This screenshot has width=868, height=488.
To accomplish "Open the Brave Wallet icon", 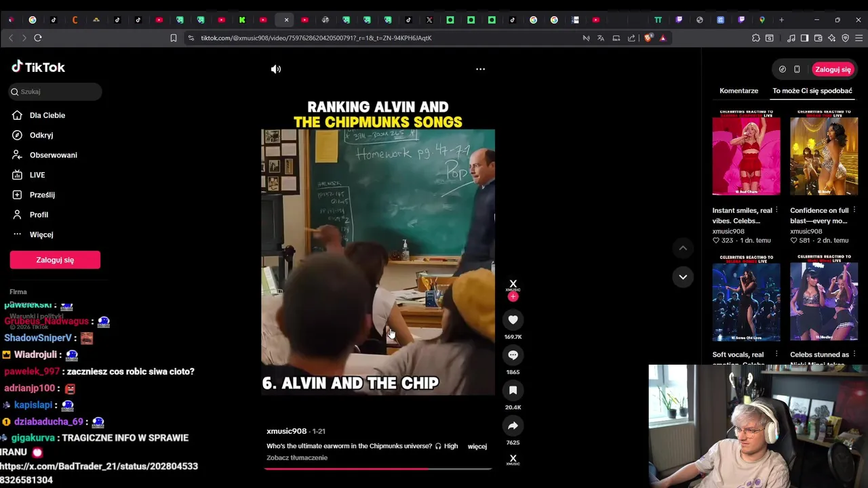I will [x=818, y=38].
